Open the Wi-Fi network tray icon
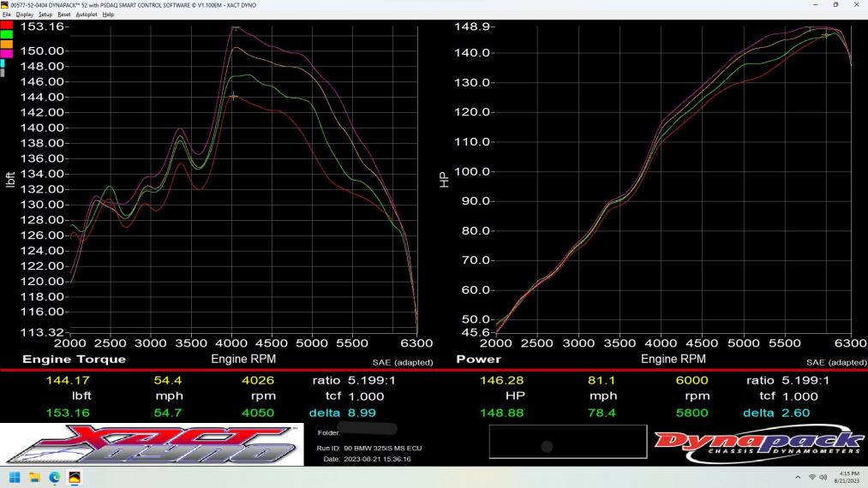The height and width of the screenshot is (488, 868). click(811, 477)
